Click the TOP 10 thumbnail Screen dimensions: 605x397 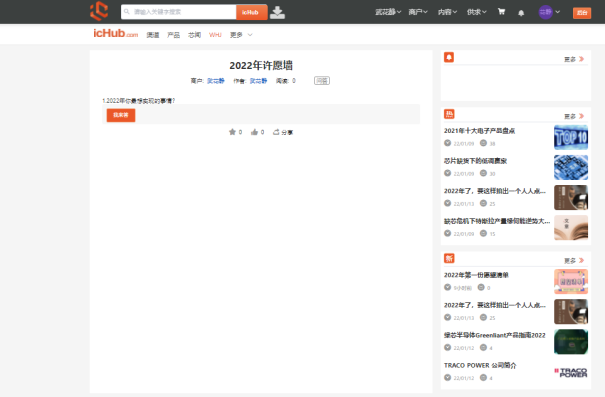(571, 137)
